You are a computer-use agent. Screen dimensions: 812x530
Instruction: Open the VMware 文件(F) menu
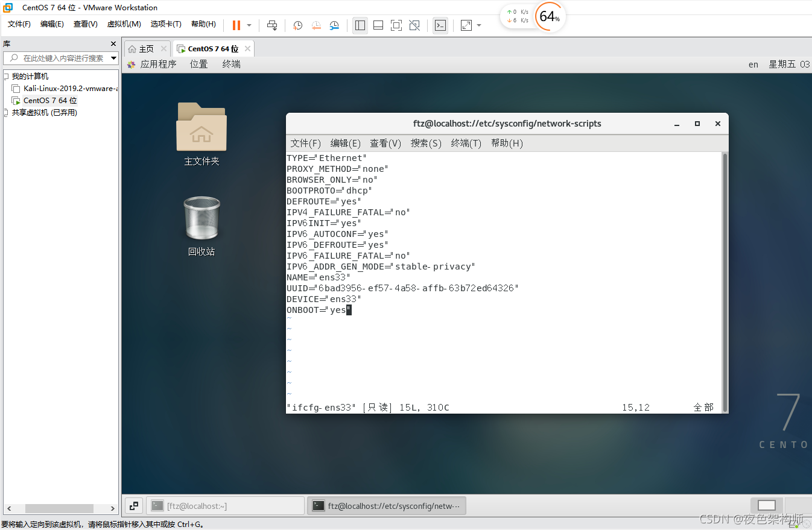(x=19, y=24)
